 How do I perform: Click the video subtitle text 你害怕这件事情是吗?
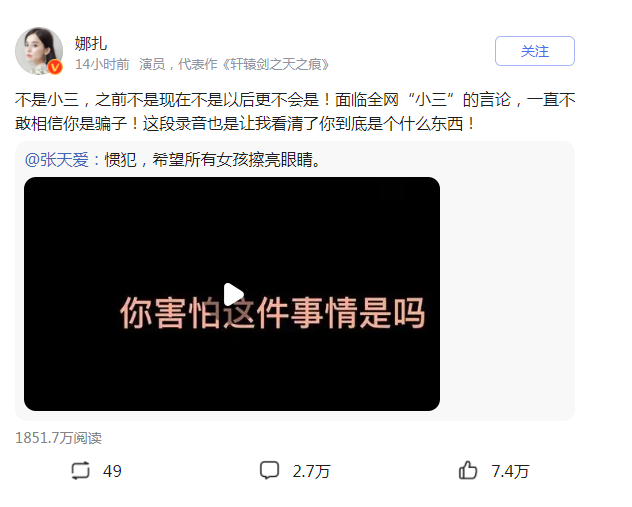(272, 313)
